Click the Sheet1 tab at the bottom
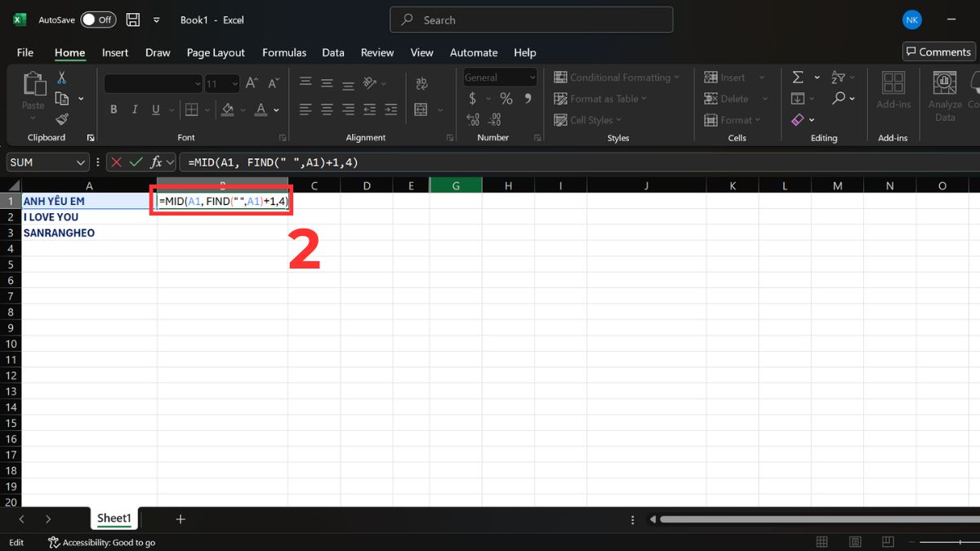Screen dimensions: 980x551 point(114,518)
